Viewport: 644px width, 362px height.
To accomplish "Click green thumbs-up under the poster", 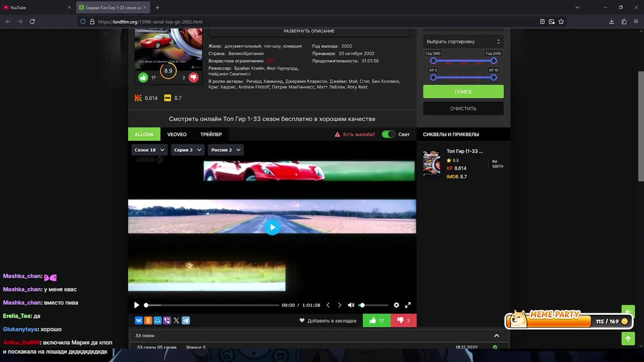I will [143, 77].
